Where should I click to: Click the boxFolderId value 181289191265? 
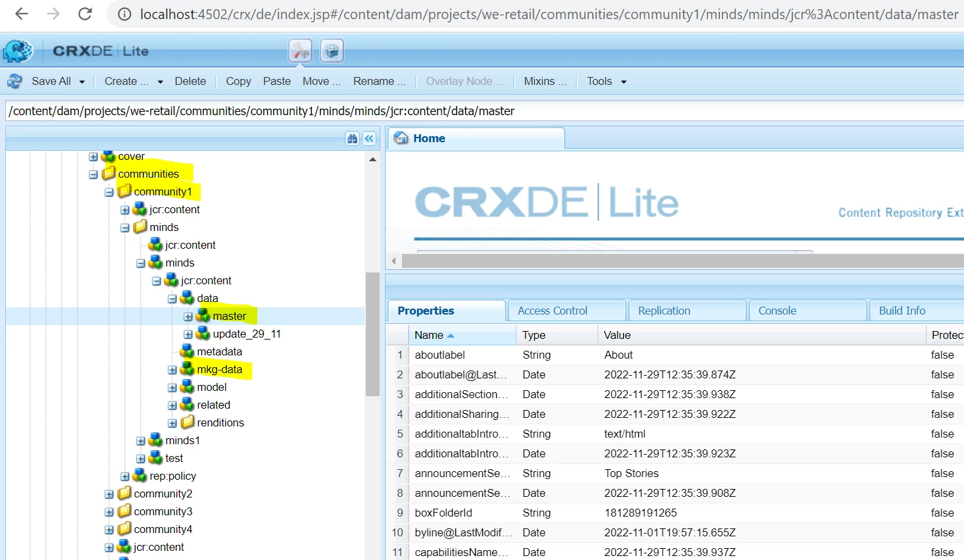pyautogui.click(x=640, y=513)
